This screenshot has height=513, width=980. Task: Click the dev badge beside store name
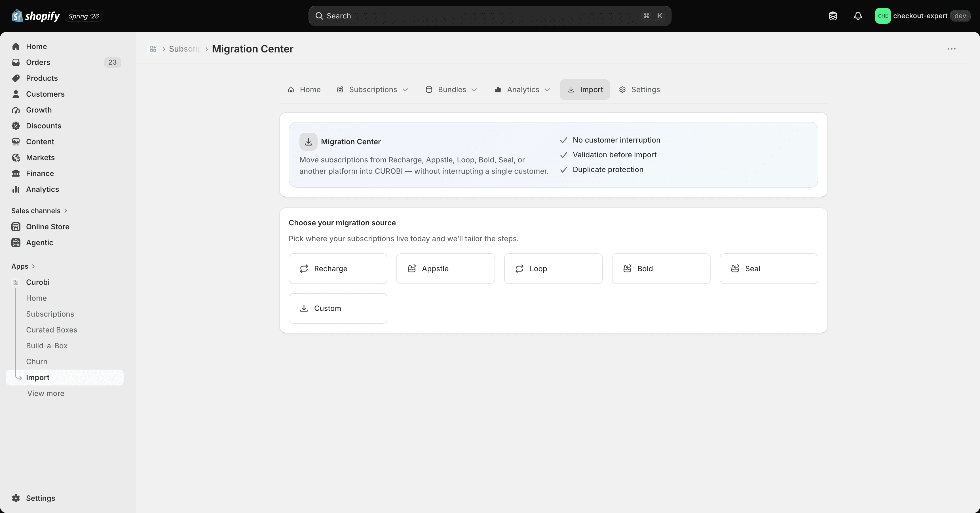(960, 16)
